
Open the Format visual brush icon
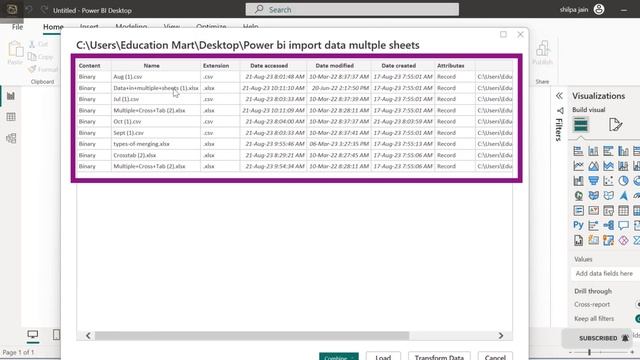615,124
